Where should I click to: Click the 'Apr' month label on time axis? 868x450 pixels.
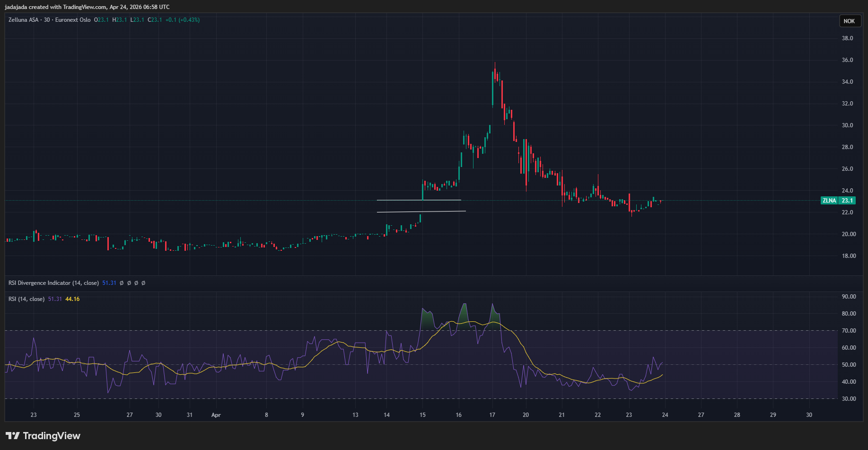[x=216, y=415]
